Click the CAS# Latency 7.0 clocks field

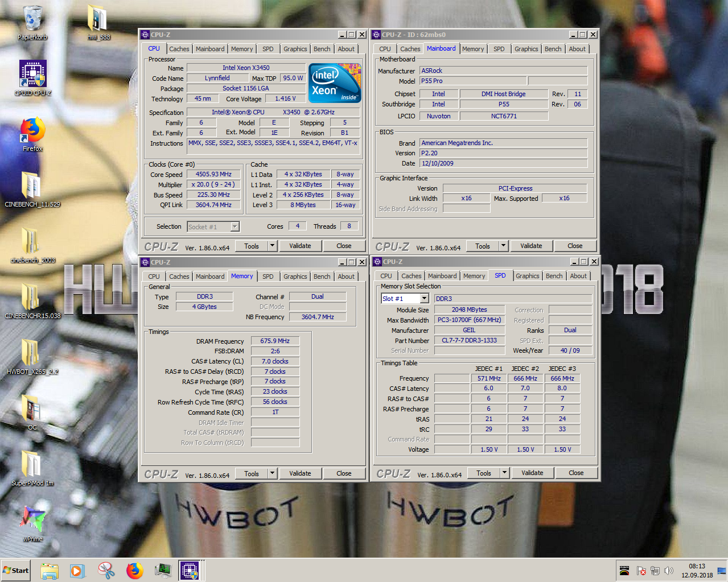point(275,361)
